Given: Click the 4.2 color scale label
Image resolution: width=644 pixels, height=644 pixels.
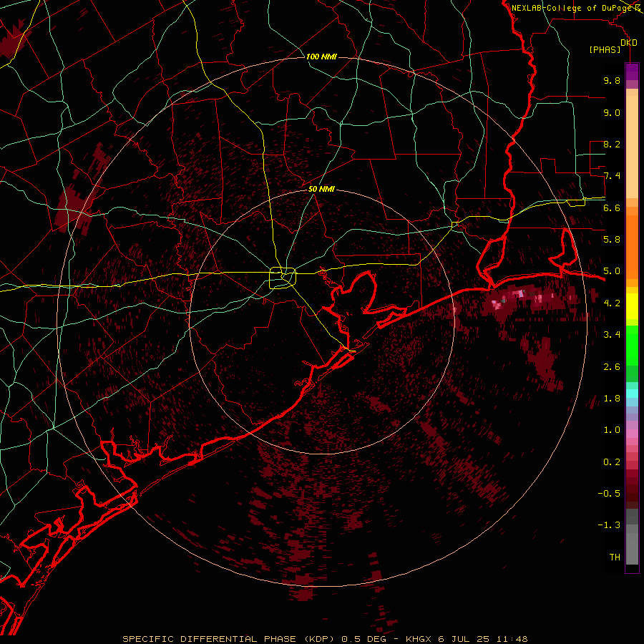Looking at the screenshot, I should point(612,303).
